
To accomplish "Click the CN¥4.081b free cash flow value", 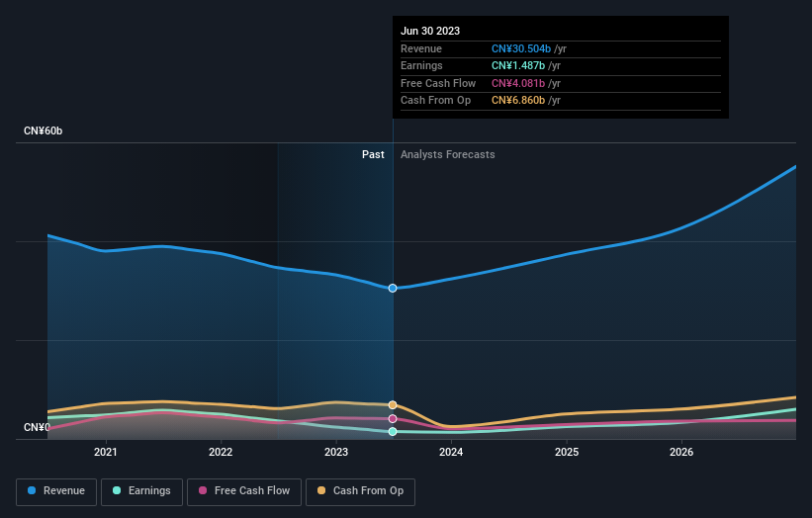I will pos(518,83).
